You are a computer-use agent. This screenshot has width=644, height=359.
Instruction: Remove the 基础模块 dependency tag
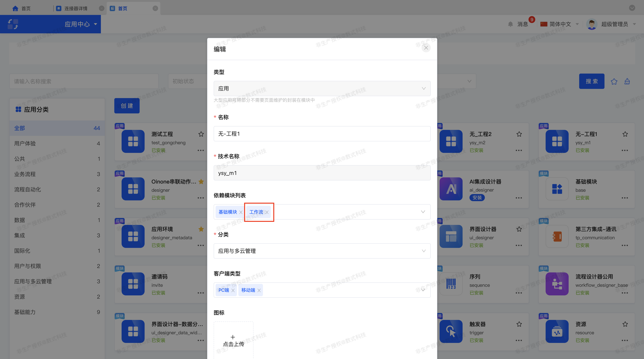pos(241,212)
